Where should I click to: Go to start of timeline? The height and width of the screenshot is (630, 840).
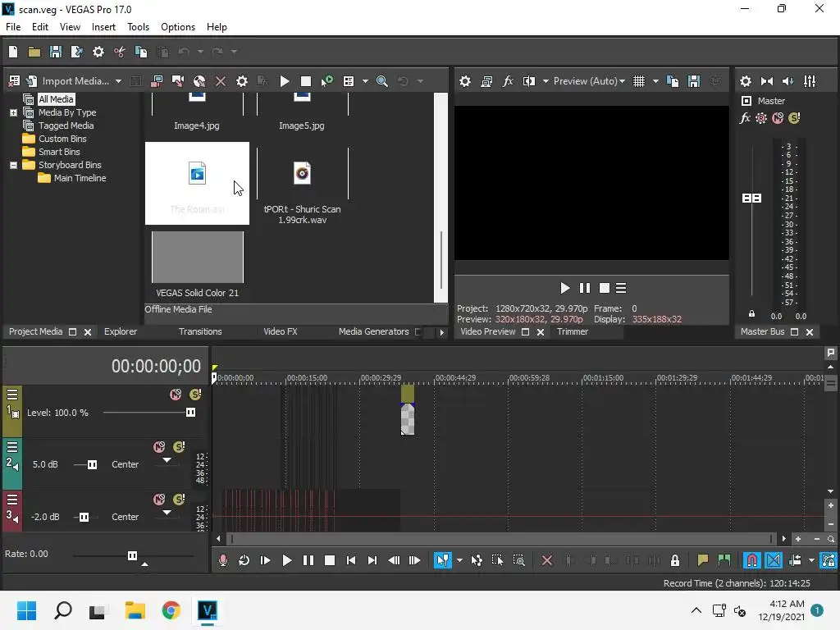pos(351,560)
